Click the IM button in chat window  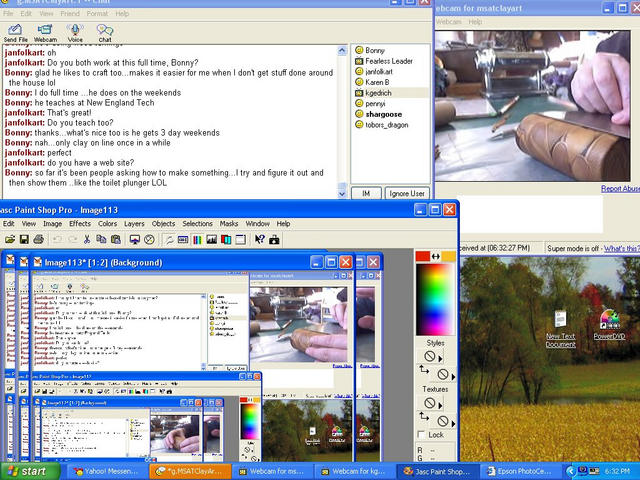coord(366,193)
